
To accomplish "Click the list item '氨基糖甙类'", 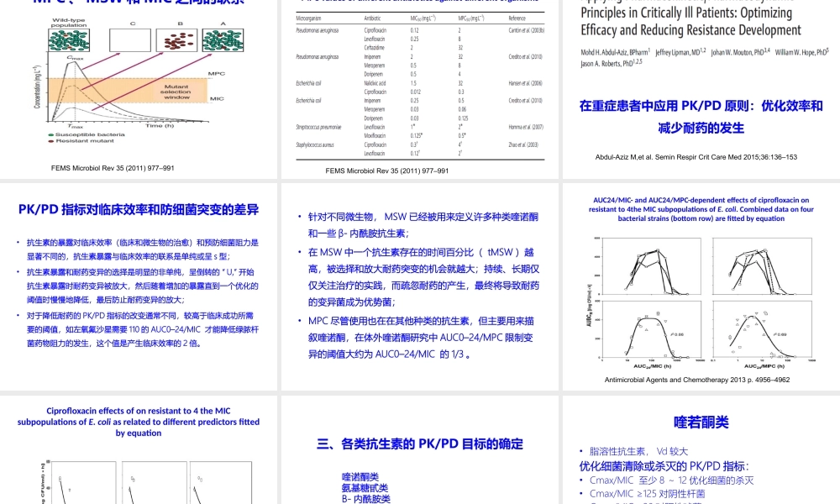I will (x=365, y=488).
